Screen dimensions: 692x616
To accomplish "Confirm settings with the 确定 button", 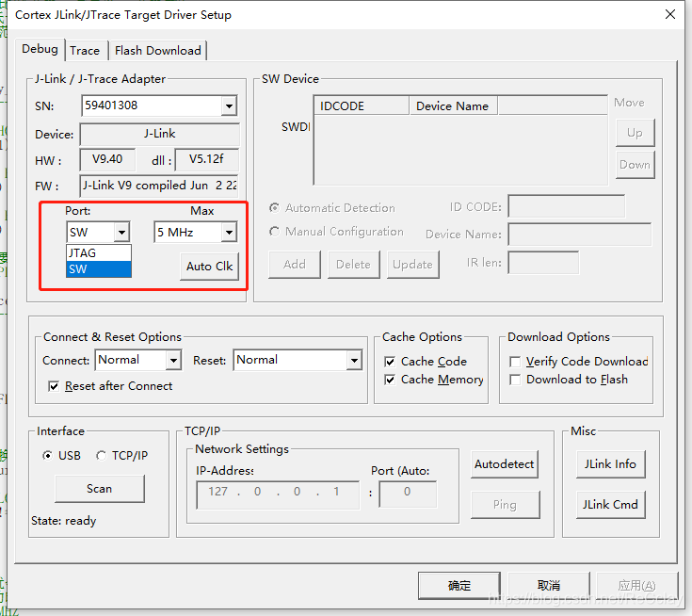I will pos(459,585).
